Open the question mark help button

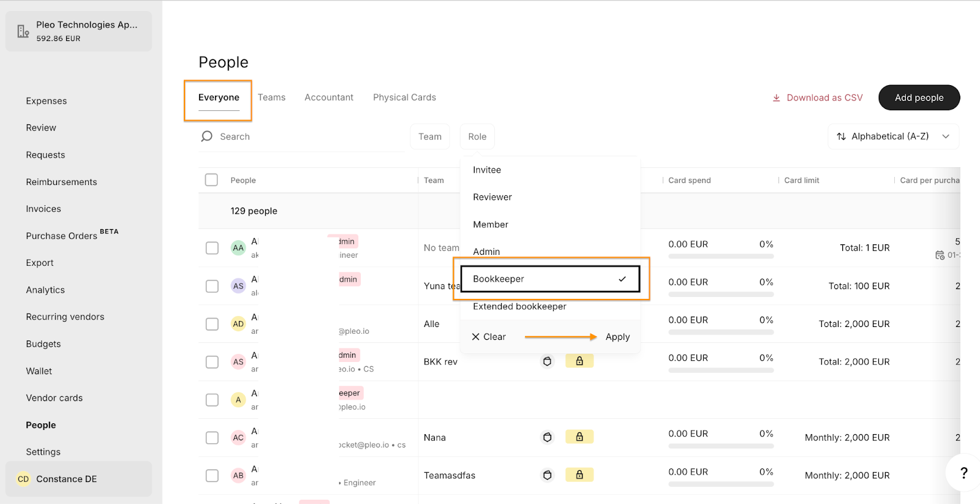(963, 473)
